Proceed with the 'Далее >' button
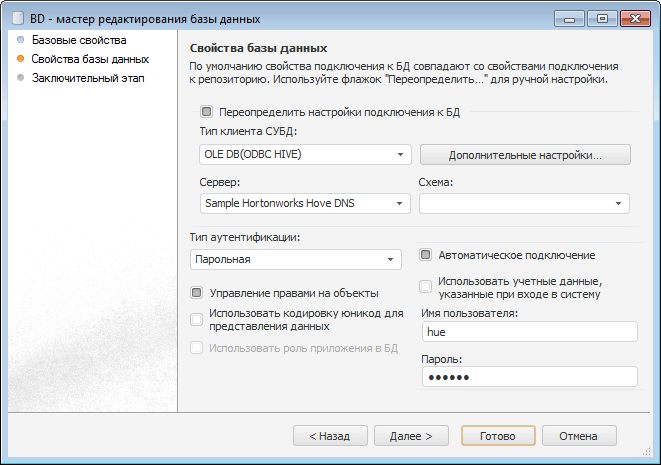The image size is (661, 465). click(410, 436)
